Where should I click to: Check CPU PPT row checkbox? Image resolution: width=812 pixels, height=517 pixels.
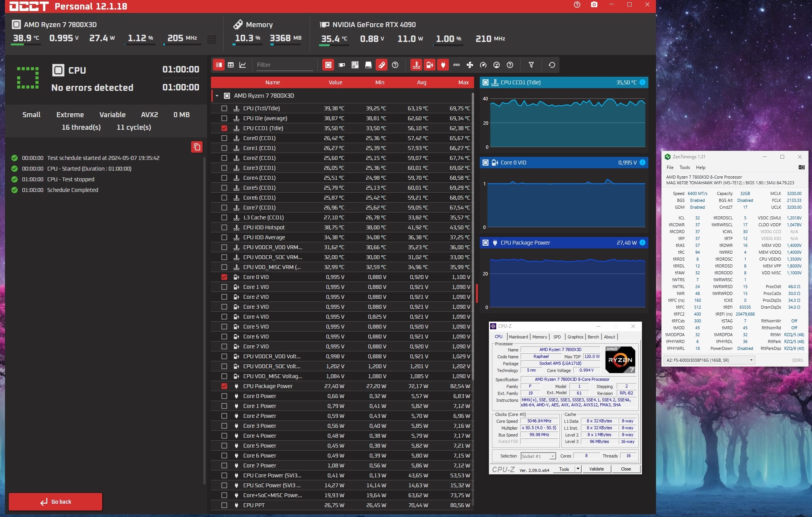[224, 505]
